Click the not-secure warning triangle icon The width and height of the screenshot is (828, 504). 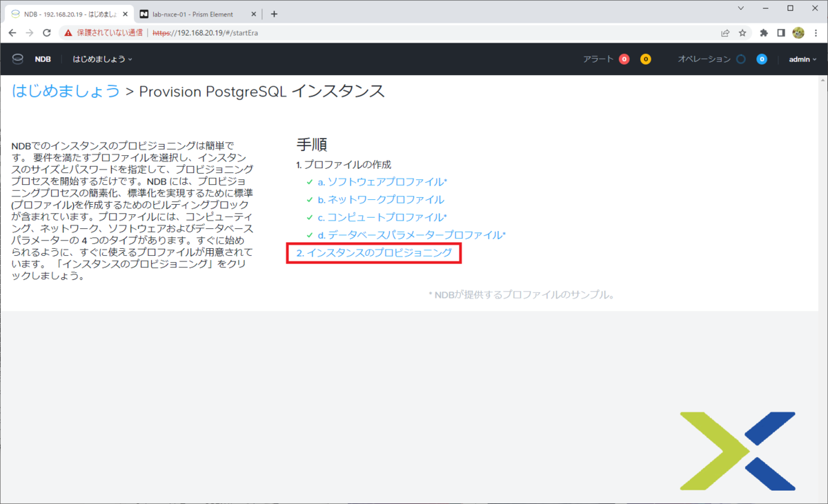pos(68,32)
